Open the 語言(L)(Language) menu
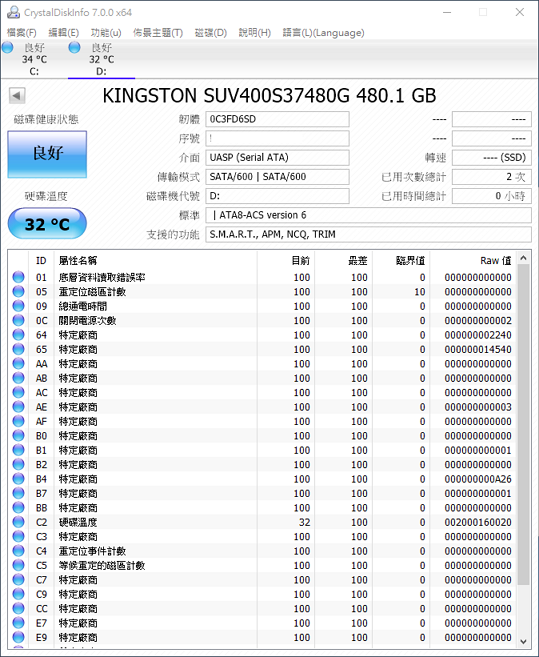This screenshot has height=657, width=539. [323, 33]
